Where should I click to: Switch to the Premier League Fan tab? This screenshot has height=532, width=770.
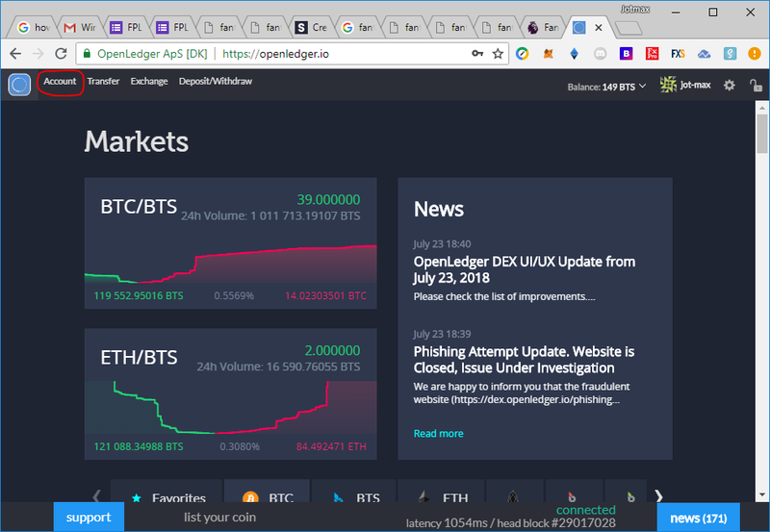point(543,28)
